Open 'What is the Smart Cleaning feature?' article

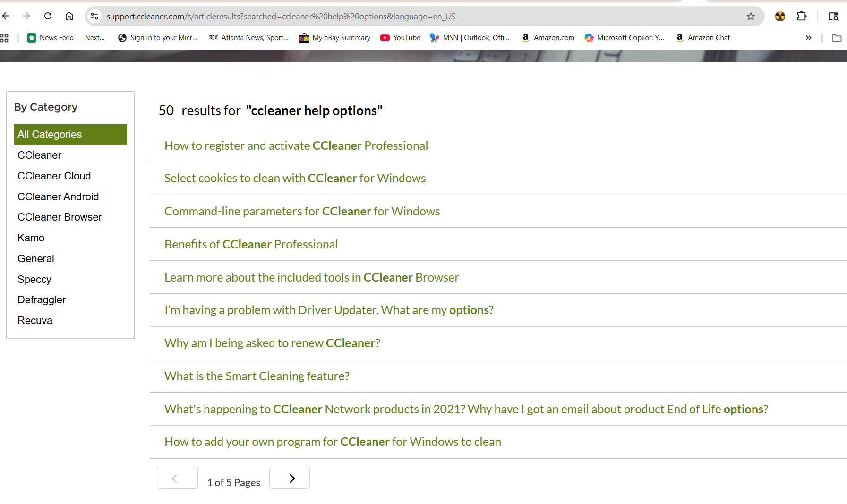[257, 376]
